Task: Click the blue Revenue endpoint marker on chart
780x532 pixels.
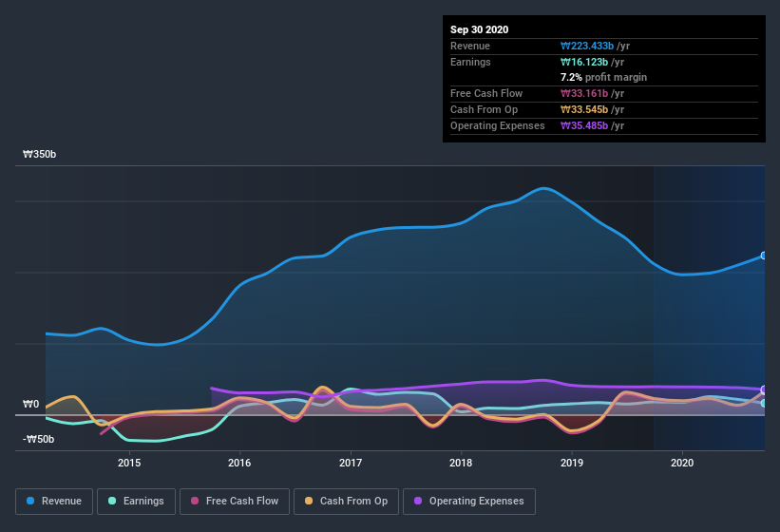Action: pos(764,256)
